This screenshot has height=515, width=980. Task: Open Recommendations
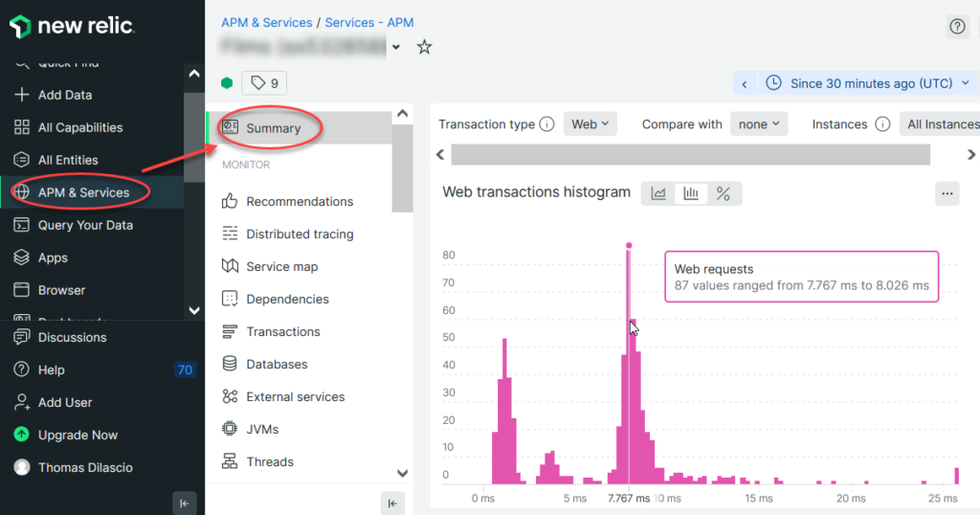point(287,202)
